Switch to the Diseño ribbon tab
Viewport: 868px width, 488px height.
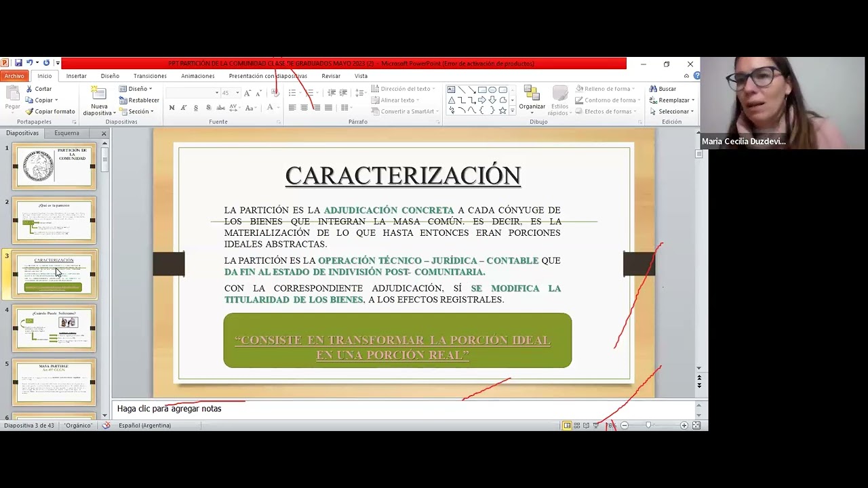pos(110,76)
